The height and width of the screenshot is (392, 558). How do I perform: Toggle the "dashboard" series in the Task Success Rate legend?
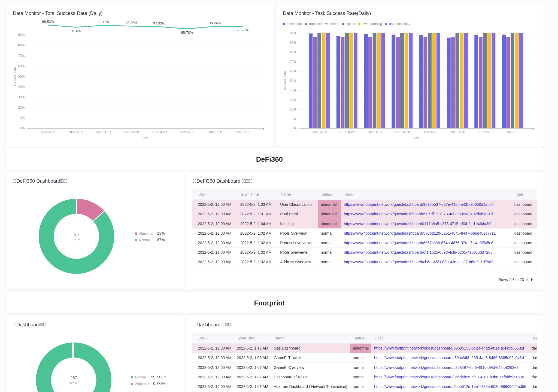[283, 24]
